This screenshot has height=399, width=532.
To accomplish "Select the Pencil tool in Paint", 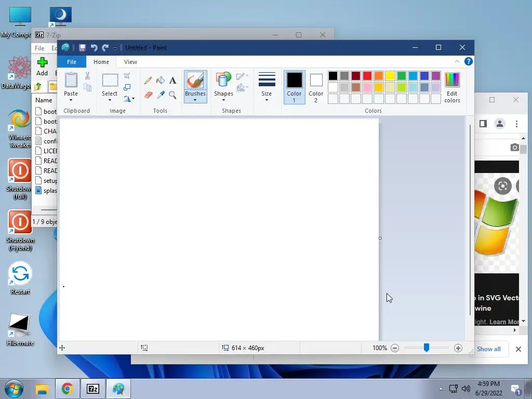I will click(x=148, y=81).
